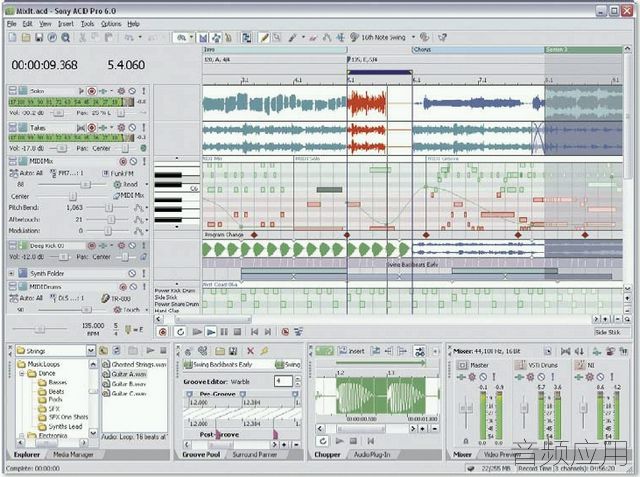Open the What's This help icon
The width and height of the screenshot is (640, 477).
point(442,38)
